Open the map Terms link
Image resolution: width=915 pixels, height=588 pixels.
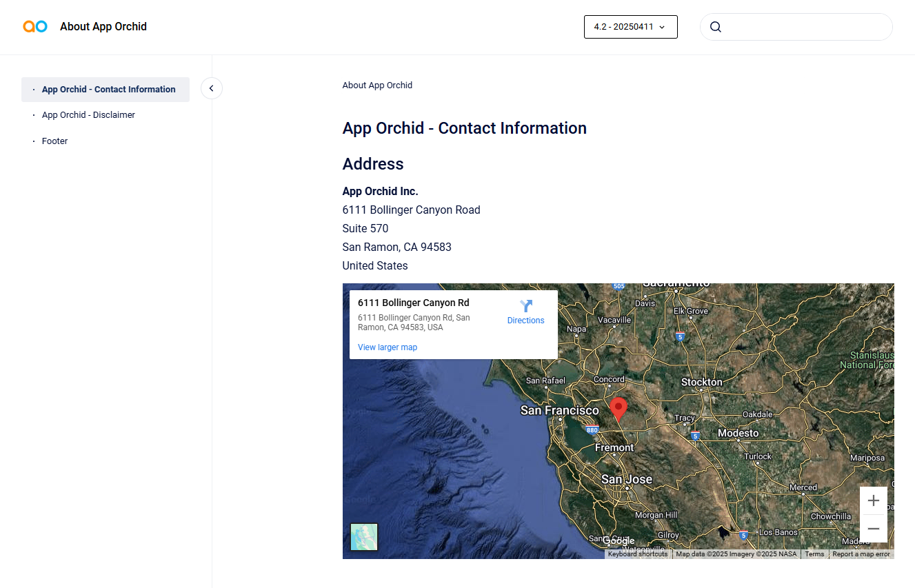(x=814, y=554)
